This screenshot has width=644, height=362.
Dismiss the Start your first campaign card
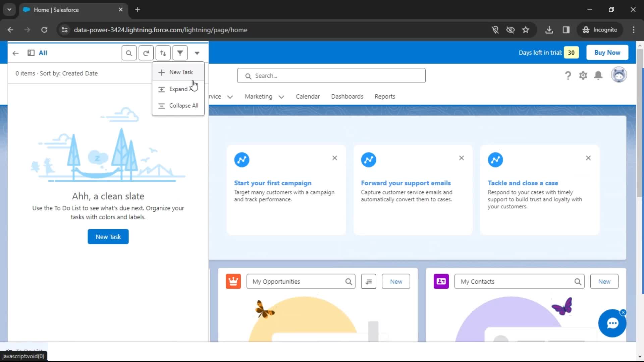click(335, 158)
